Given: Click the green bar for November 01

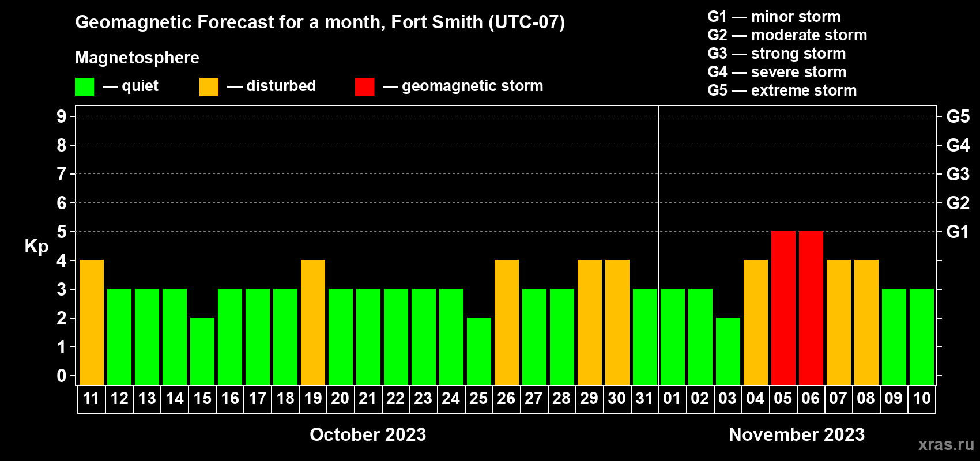Looking at the screenshot, I should pos(673,337).
